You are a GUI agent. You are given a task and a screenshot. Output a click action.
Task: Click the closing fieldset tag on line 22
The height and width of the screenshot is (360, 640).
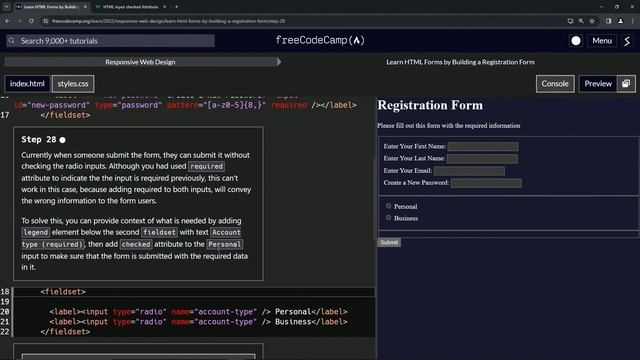click(65, 332)
